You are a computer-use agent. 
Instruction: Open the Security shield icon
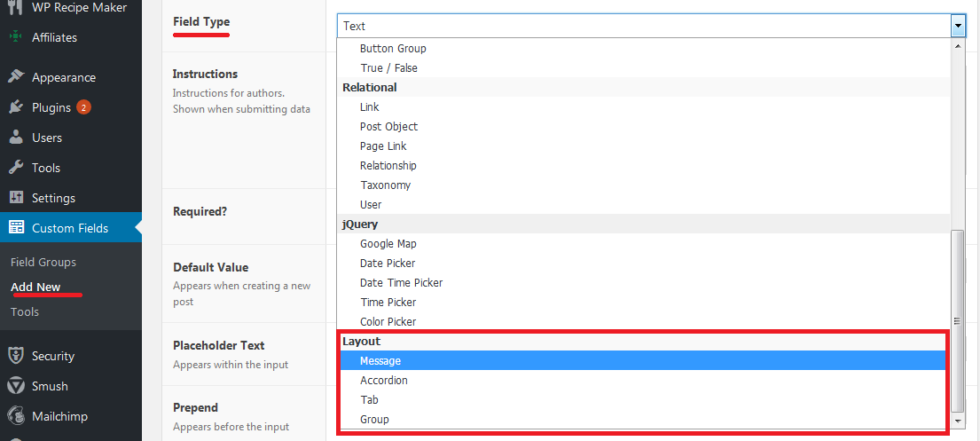click(16, 356)
